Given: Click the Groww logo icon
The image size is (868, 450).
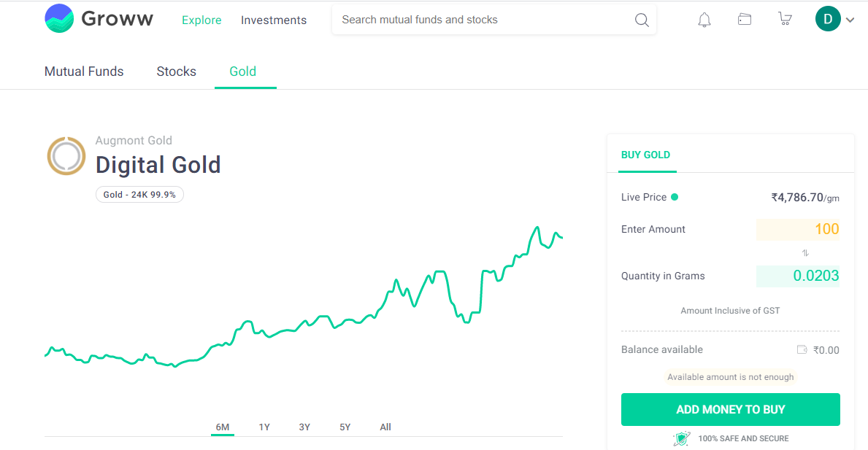Looking at the screenshot, I should tap(59, 18).
